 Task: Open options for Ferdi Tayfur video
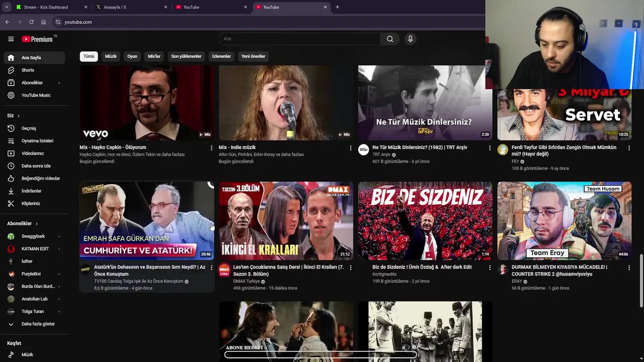[x=629, y=148]
